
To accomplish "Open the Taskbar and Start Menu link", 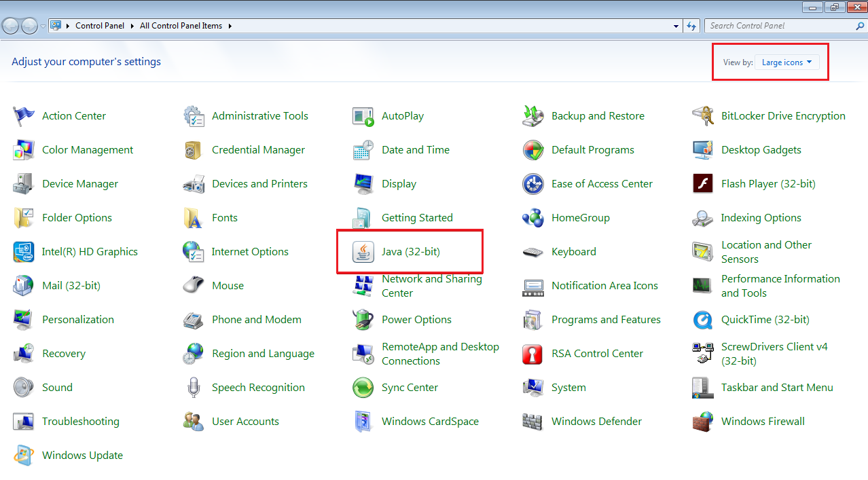I will [777, 388].
